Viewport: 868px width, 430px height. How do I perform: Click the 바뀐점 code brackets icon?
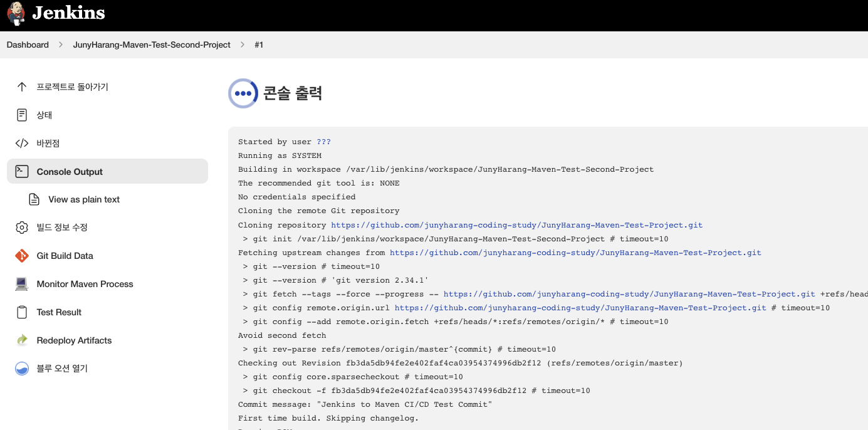click(22, 144)
